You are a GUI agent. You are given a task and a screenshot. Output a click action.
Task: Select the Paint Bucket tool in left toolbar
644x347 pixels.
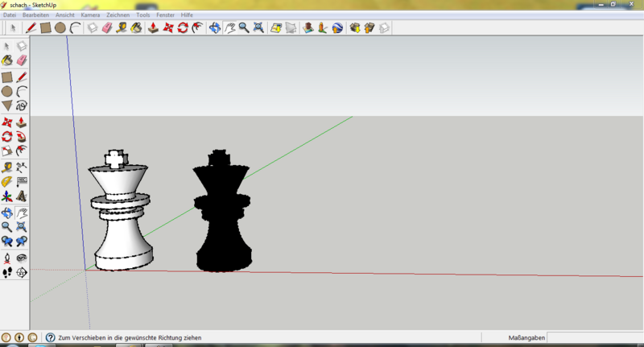(x=7, y=60)
